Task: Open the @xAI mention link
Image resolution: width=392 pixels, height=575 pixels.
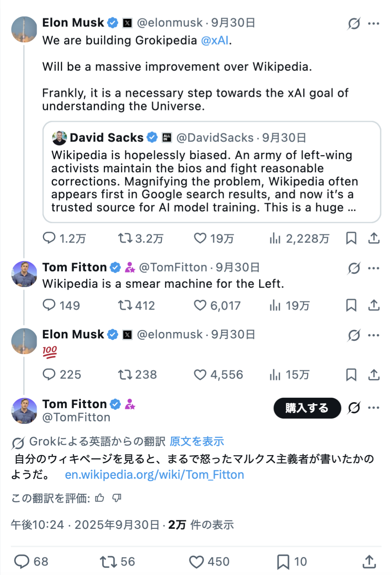Action: tap(215, 40)
